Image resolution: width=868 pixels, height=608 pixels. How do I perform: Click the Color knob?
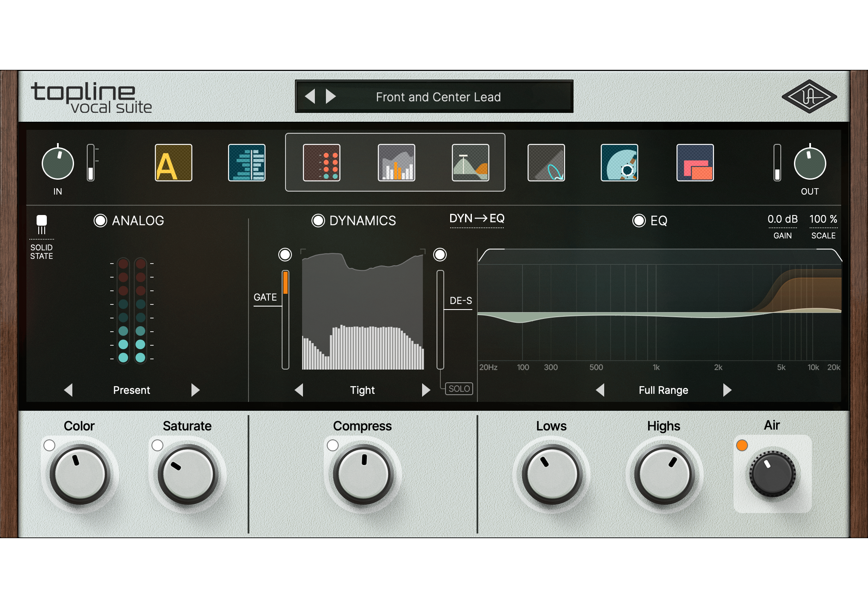tap(80, 474)
